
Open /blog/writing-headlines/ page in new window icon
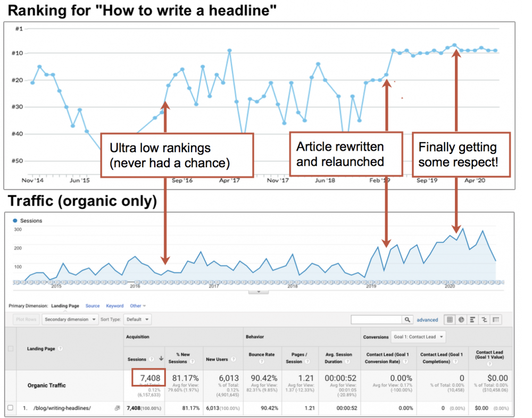[117, 408]
